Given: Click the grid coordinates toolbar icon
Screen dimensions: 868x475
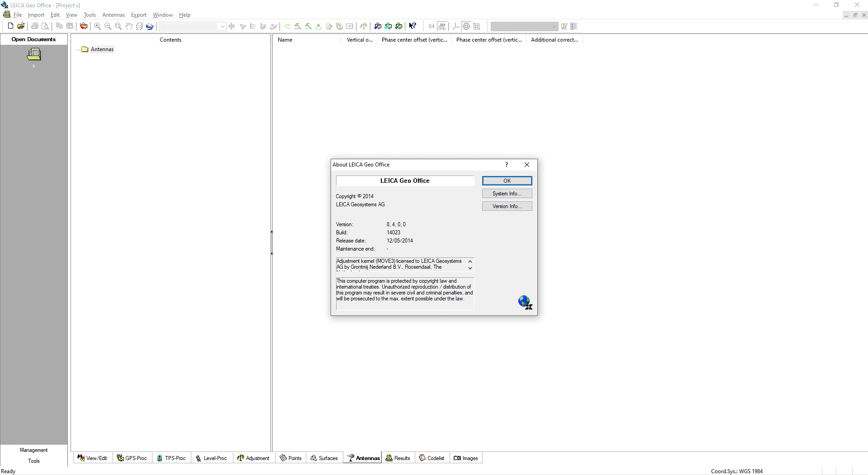Looking at the screenshot, I should click(477, 26).
